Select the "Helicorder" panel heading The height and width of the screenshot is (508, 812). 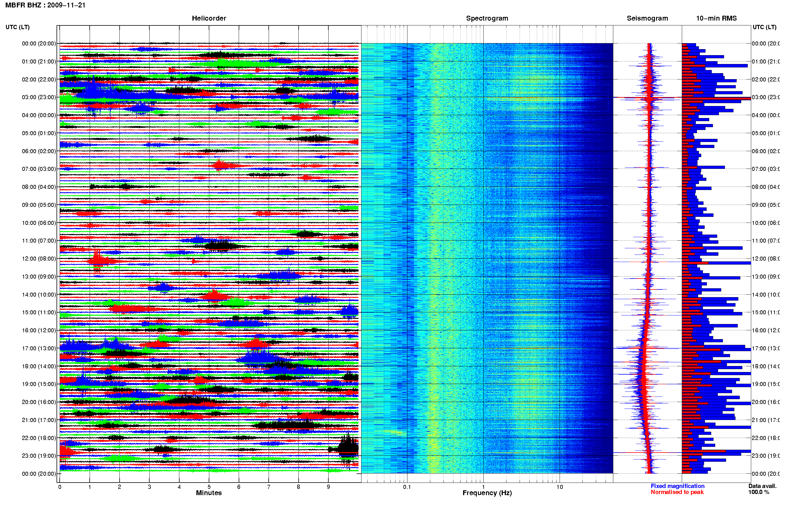pyautogui.click(x=209, y=18)
